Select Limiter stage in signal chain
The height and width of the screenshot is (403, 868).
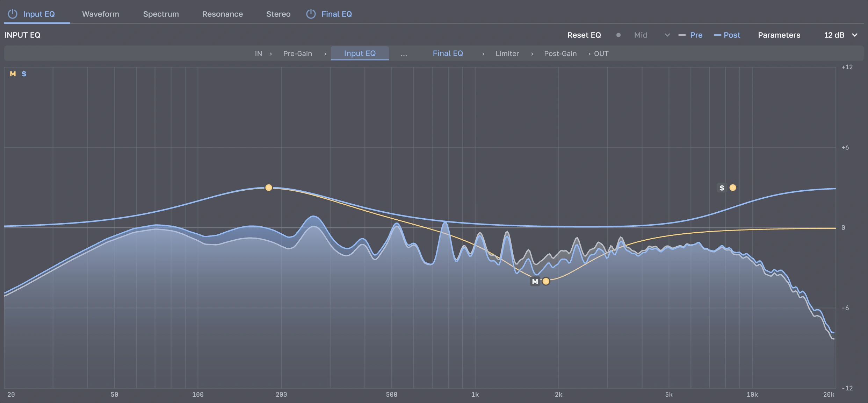coord(507,54)
